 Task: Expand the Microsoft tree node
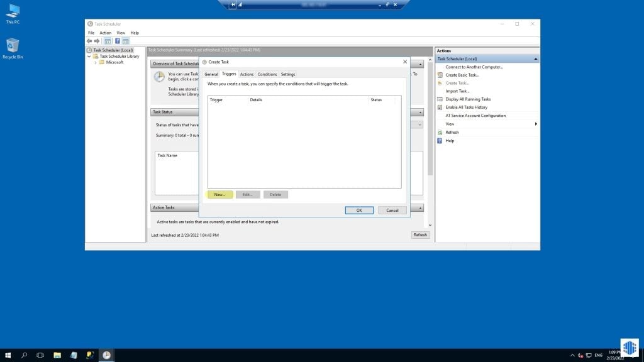coord(95,62)
